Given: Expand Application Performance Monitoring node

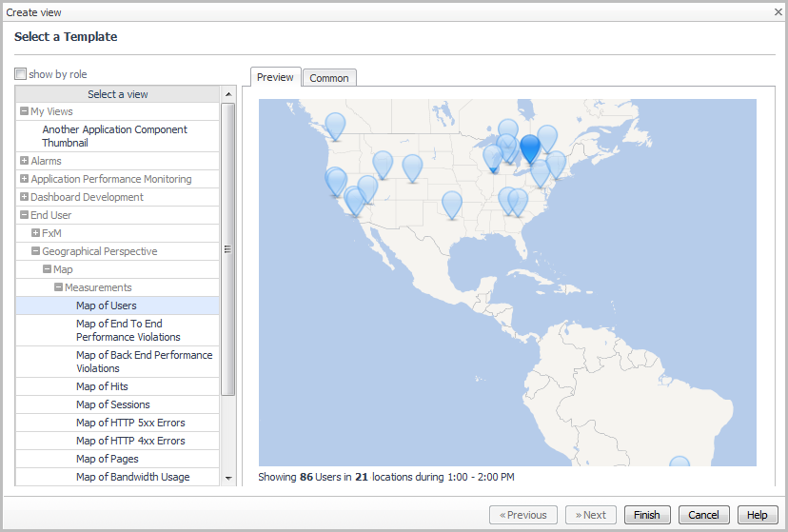Looking at the screenshot, I should (x=24, y=179).
